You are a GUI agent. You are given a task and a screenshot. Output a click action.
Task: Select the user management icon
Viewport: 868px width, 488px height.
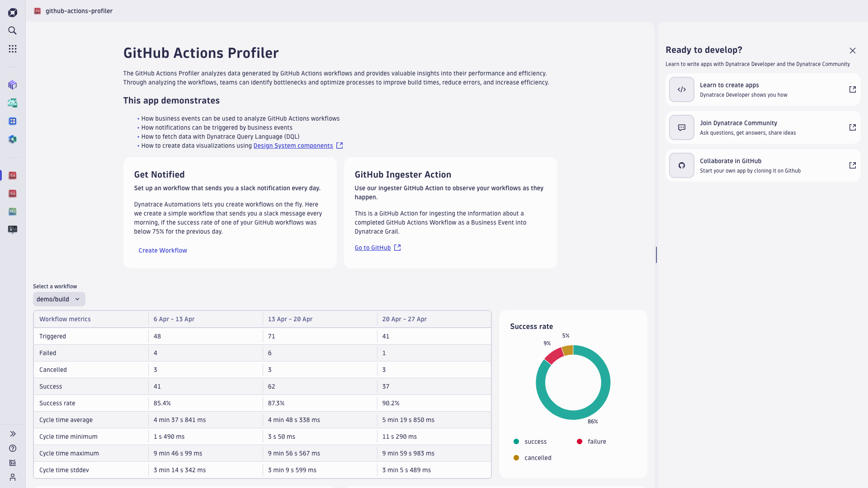tap(13, 477)
